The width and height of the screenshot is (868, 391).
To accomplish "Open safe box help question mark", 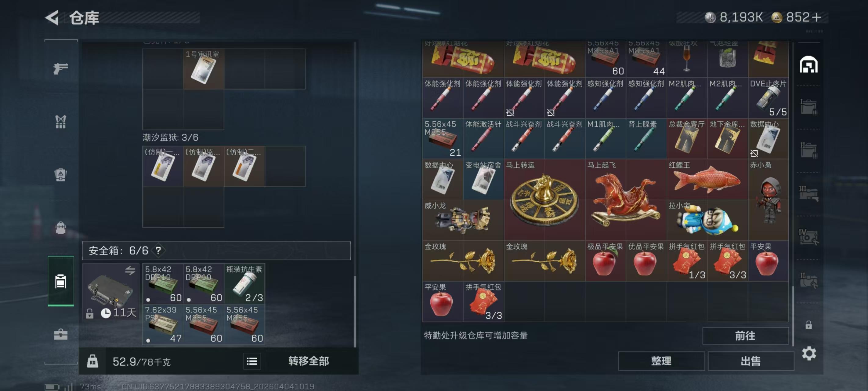I will tap(158, 250).
